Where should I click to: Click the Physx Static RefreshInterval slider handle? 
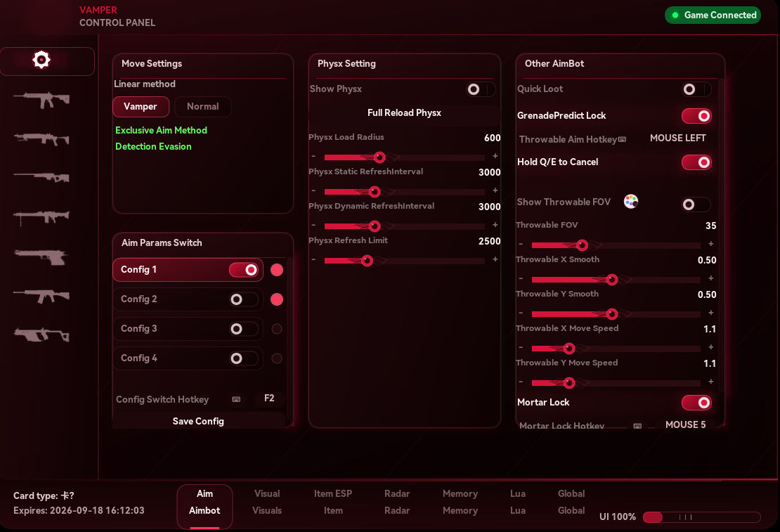375,192
